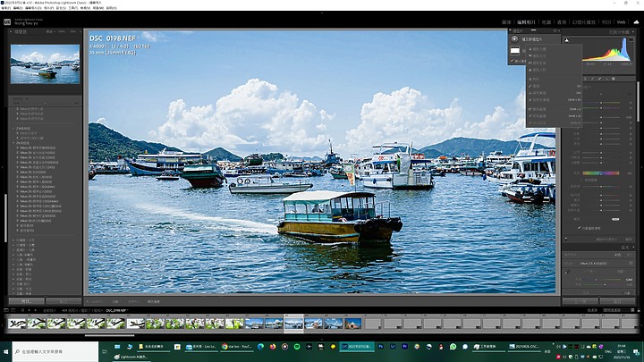The image size is (644, 362).
Task: Switch to the 圖庫 Library module
Action: (x=506, y=22)
